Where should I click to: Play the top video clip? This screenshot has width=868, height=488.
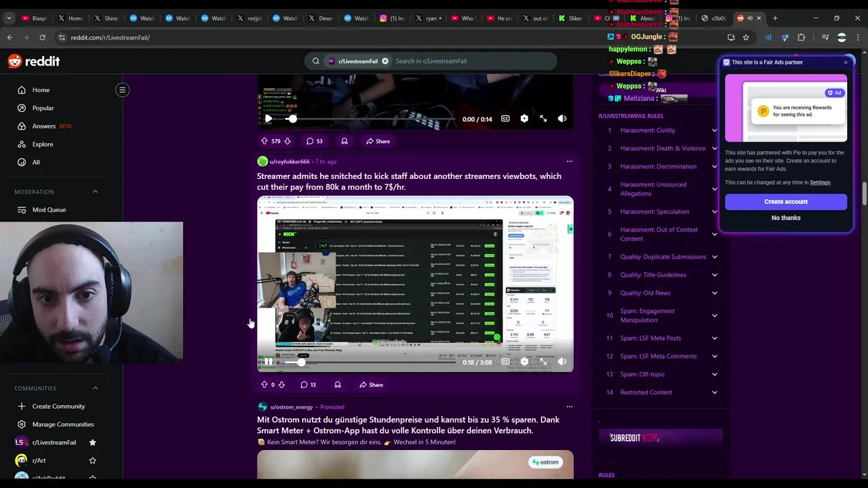[269, 119]
